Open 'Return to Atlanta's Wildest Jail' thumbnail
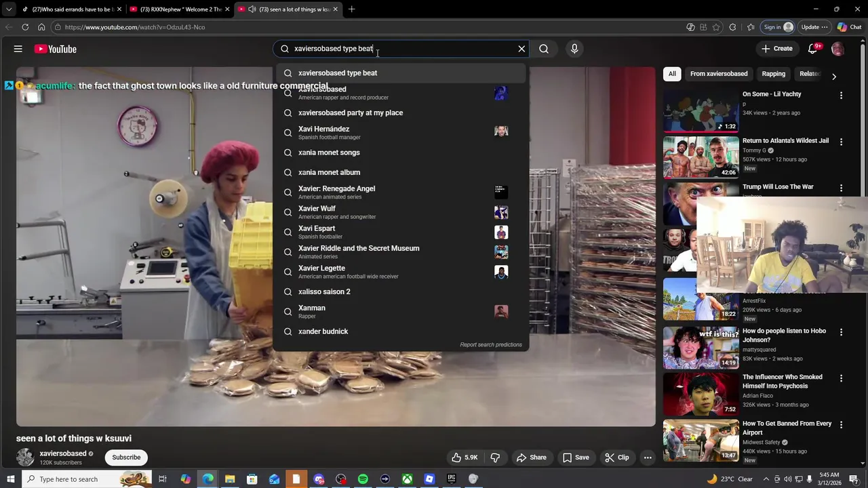 [701, 157]
